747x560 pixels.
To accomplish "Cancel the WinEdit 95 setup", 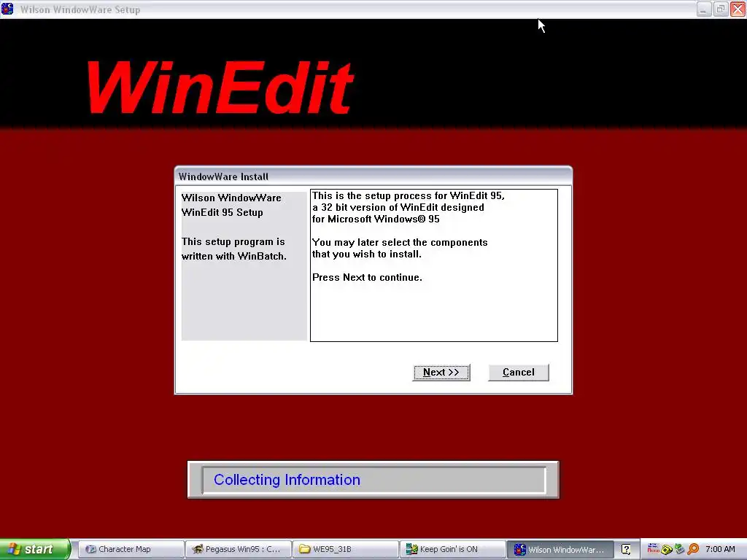I will tap(519, 373).
